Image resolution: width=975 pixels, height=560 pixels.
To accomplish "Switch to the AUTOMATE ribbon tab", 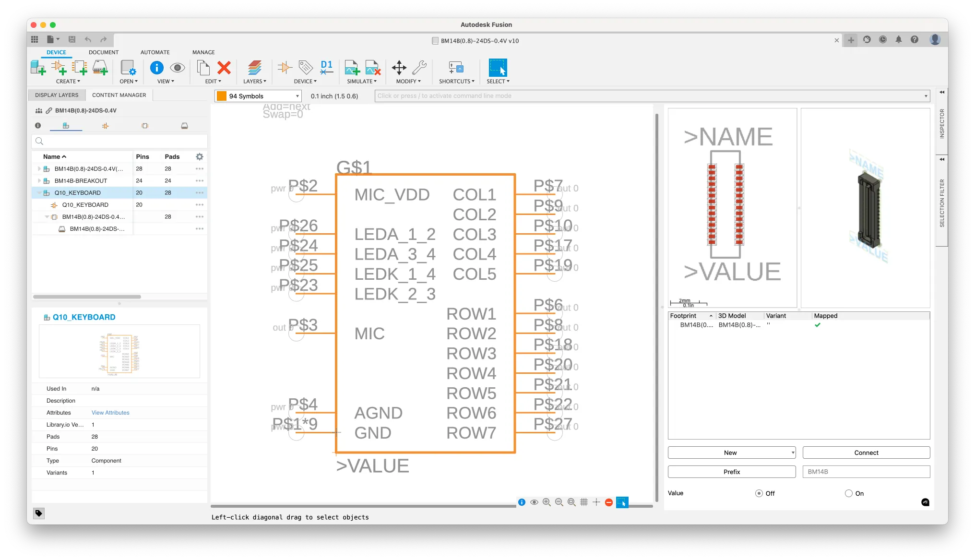I will [x=155, y=52].
